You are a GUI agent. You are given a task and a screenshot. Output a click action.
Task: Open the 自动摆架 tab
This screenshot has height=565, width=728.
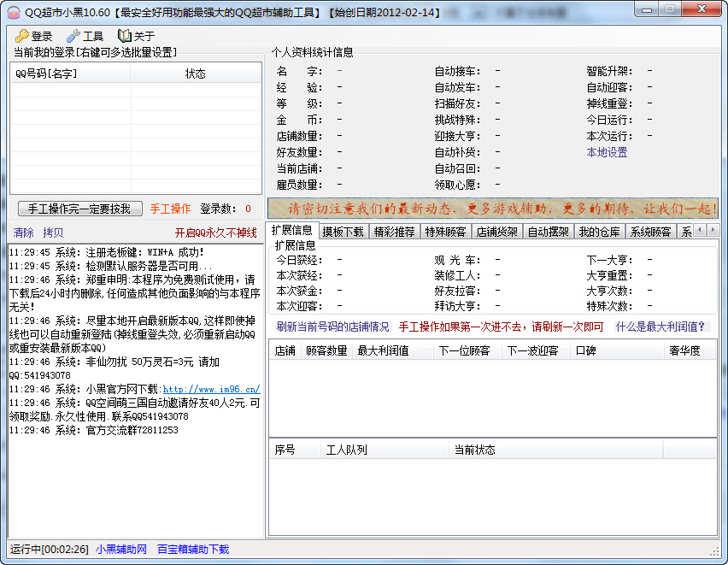[x=548, y=232]
